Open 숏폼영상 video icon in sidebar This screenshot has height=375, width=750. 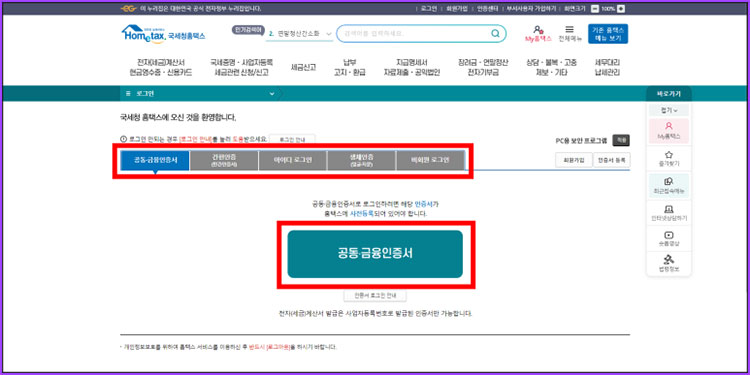(x=669, y=239)
